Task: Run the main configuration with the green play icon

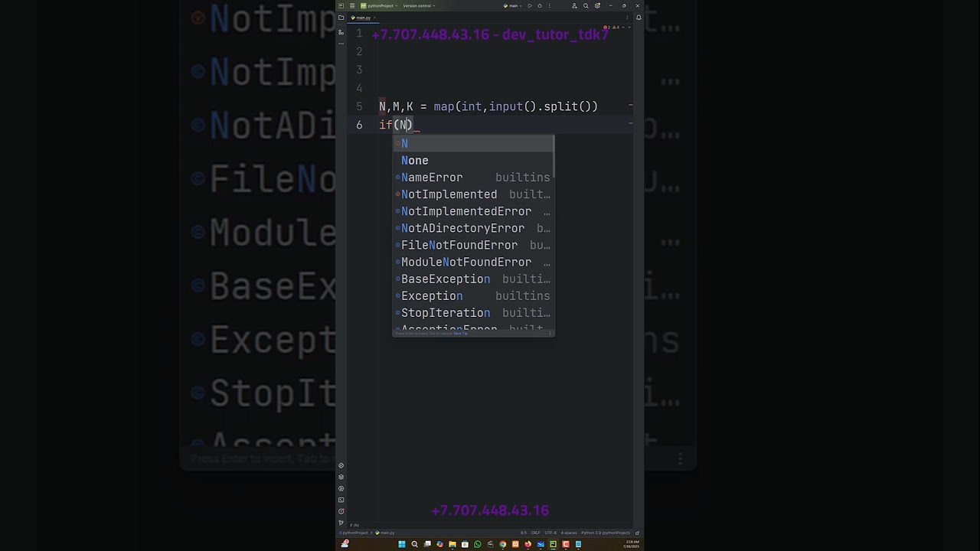Action: (530, 5)
